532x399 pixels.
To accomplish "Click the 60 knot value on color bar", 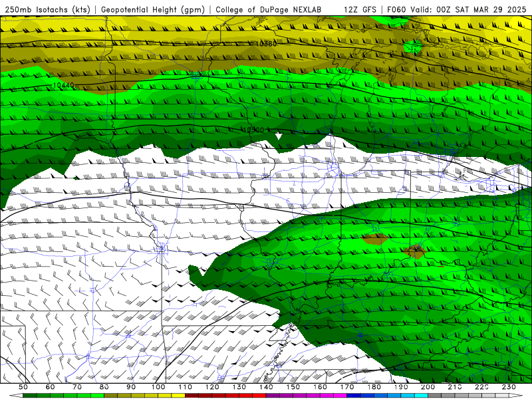I will [51, 387].
